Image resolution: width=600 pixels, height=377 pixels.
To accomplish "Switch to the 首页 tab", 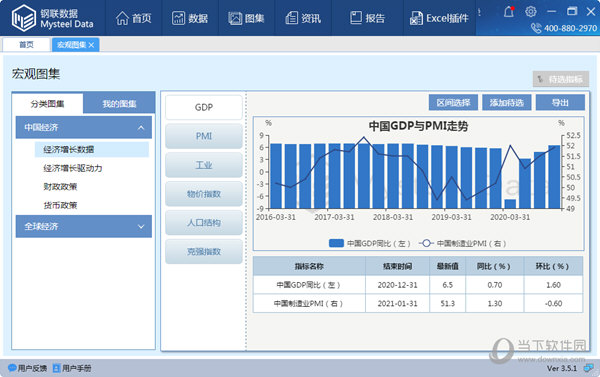I will [x=26, y=45].
